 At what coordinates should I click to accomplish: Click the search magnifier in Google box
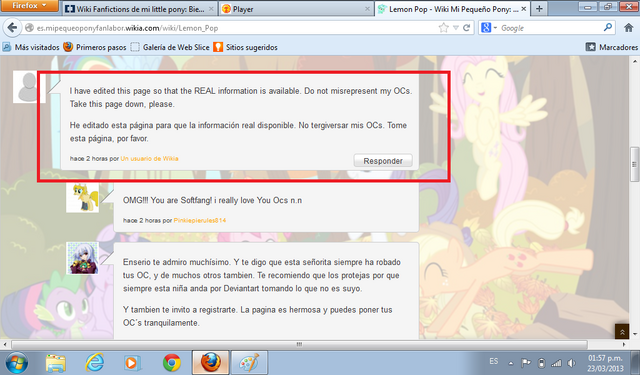point(607,28)
